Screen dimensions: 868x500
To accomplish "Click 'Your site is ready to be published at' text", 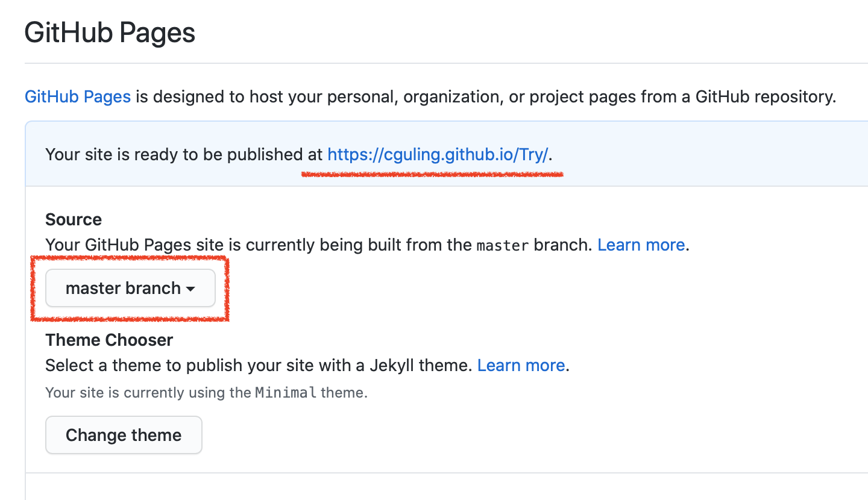I will click(184, 154).
